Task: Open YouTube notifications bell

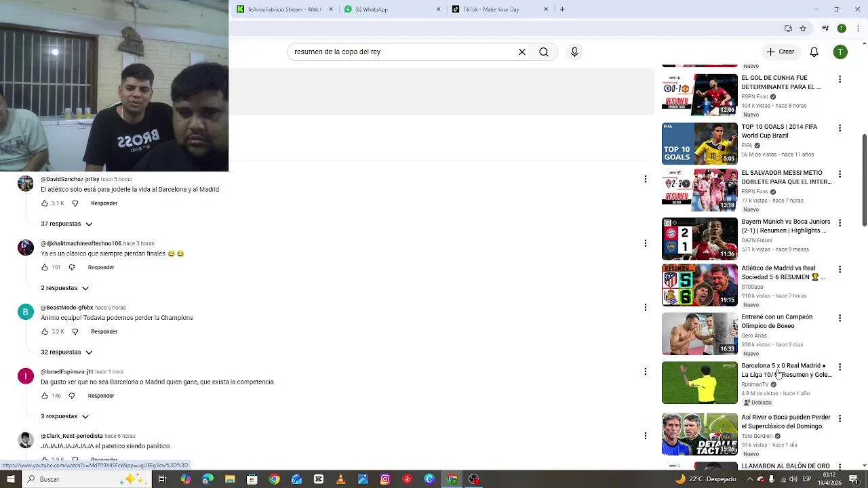Action: [x=814, y=52]
